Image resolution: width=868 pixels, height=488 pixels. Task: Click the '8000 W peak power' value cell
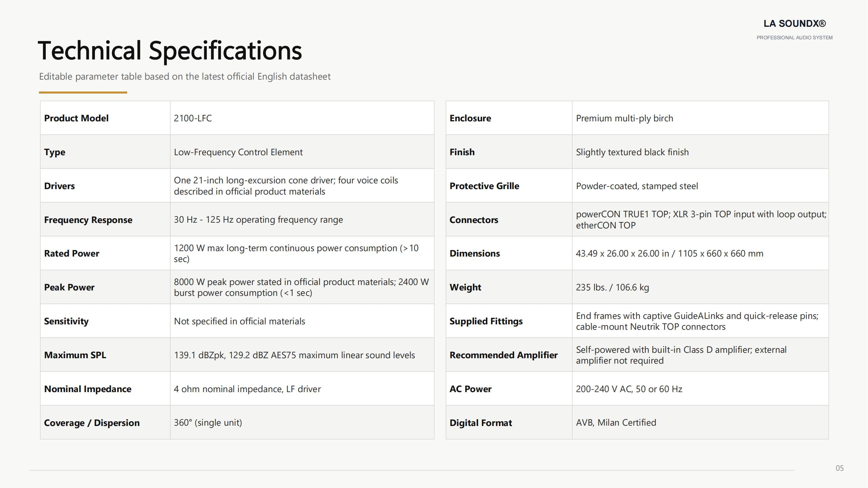point(302,287)
